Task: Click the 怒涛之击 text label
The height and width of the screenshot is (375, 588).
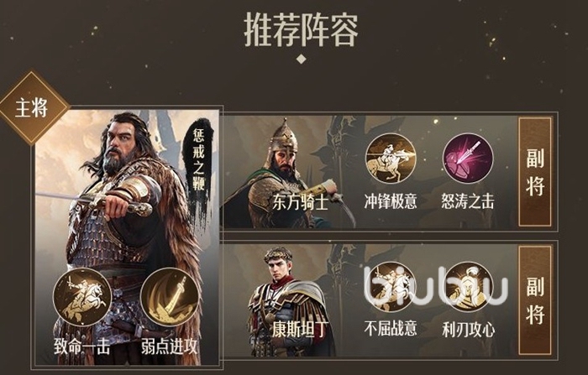Action: pyautogui.click(x=468, y=201)
